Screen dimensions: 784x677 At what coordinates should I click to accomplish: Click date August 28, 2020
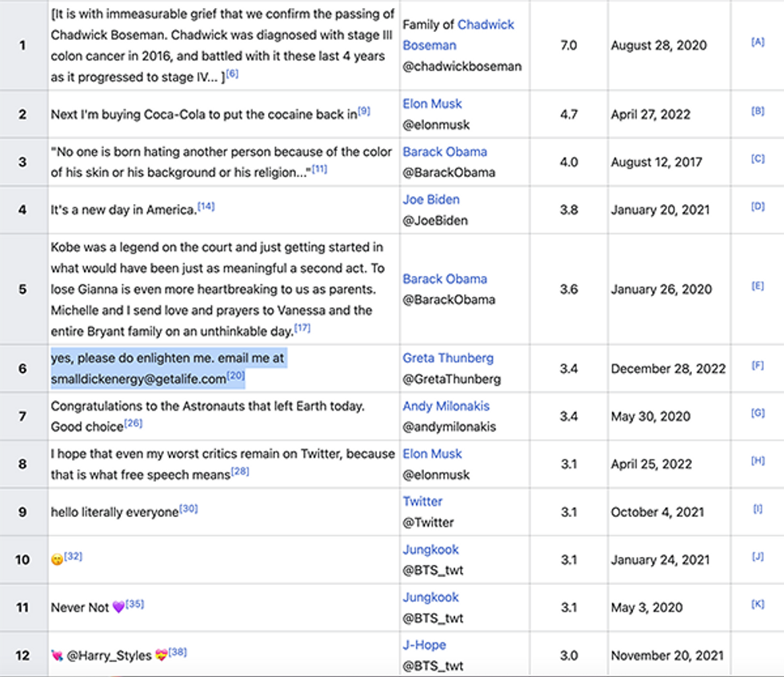[x=658, y=46]
